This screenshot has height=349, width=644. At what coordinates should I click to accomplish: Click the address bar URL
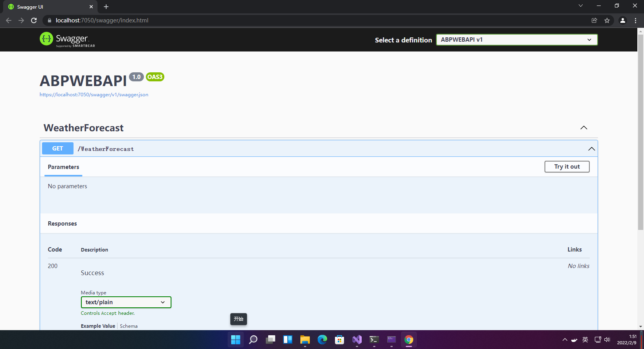pyautogui.click(x=102, y=20)
